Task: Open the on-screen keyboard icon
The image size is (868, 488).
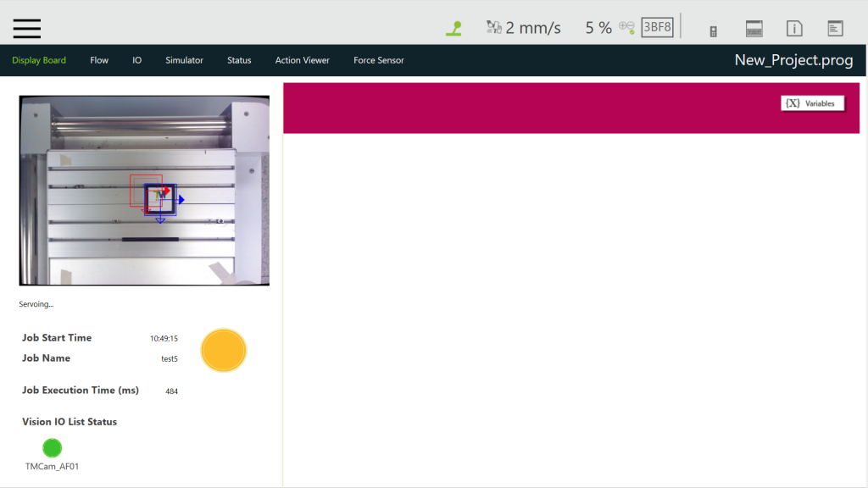Action: point(754,29)
